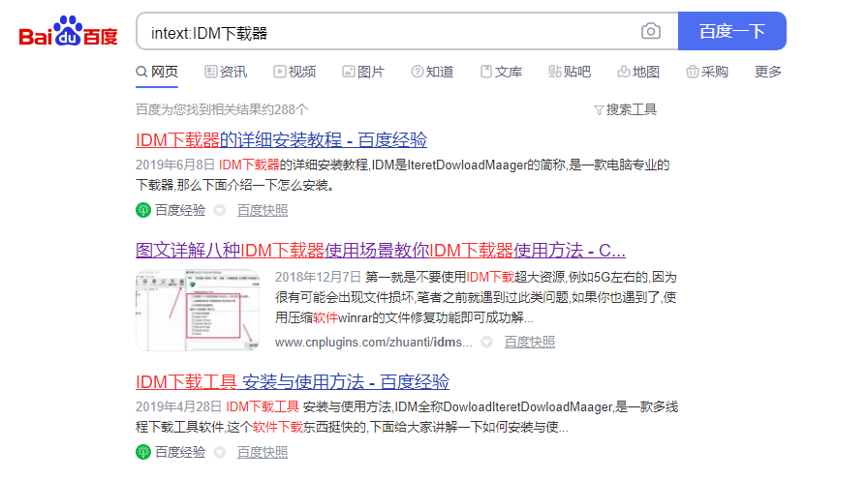The image size is (868, 480).
Task: Open the 地图 tab
Action: 638,72
